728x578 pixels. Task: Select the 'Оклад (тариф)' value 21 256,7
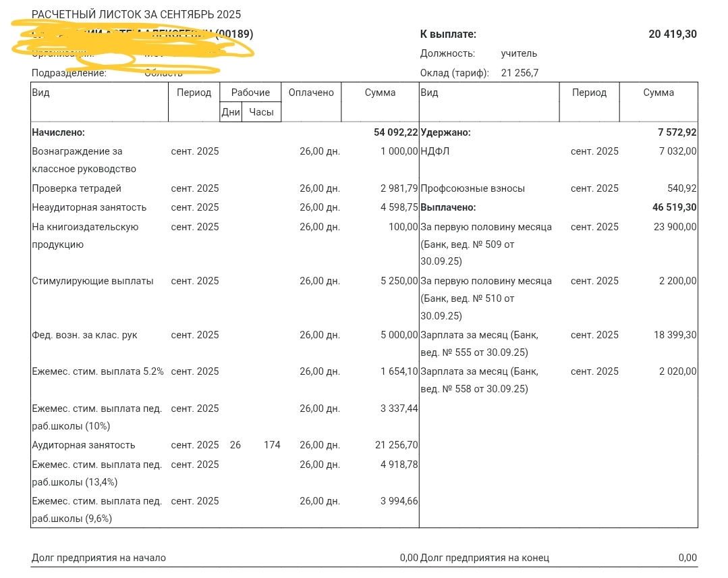tap(520, 73)
